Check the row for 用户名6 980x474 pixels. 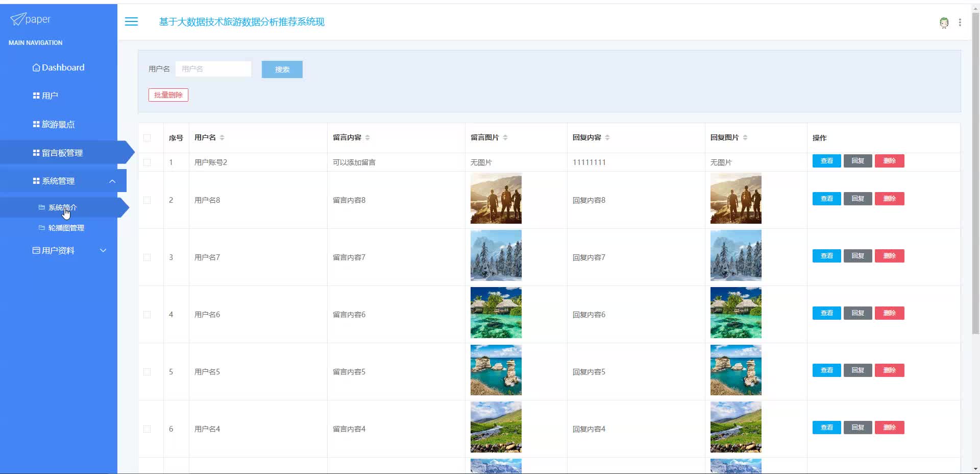click(x=147, y=315)
